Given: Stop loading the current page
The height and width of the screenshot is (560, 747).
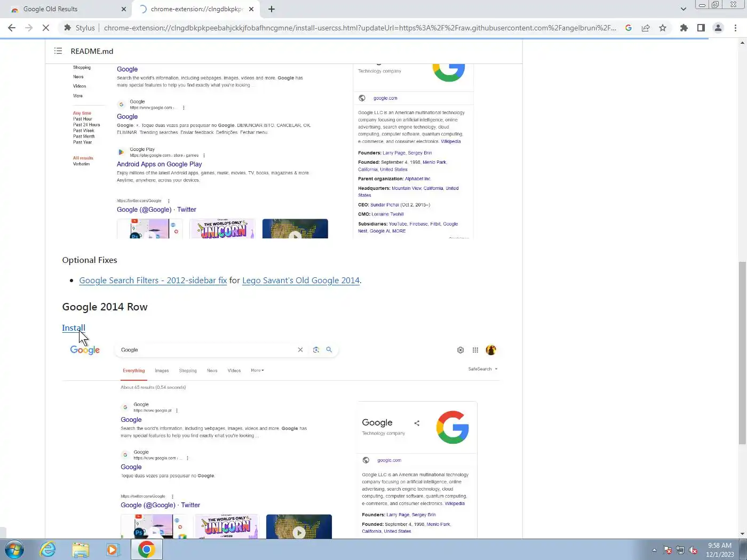Looking at the screenshot, I should (x=46, y=28).
